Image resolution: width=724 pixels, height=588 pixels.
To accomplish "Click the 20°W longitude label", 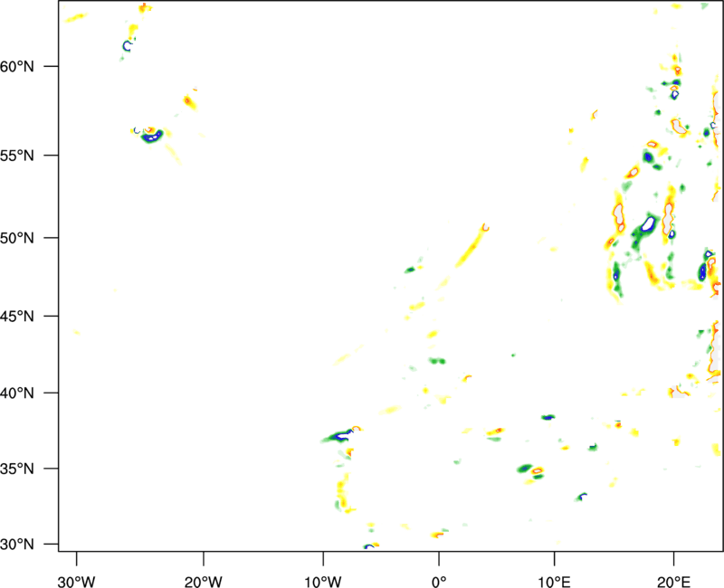I will point(204,582).
